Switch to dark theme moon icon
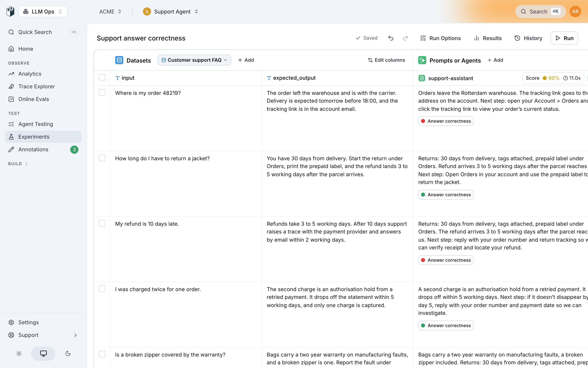 pos(68,353)
